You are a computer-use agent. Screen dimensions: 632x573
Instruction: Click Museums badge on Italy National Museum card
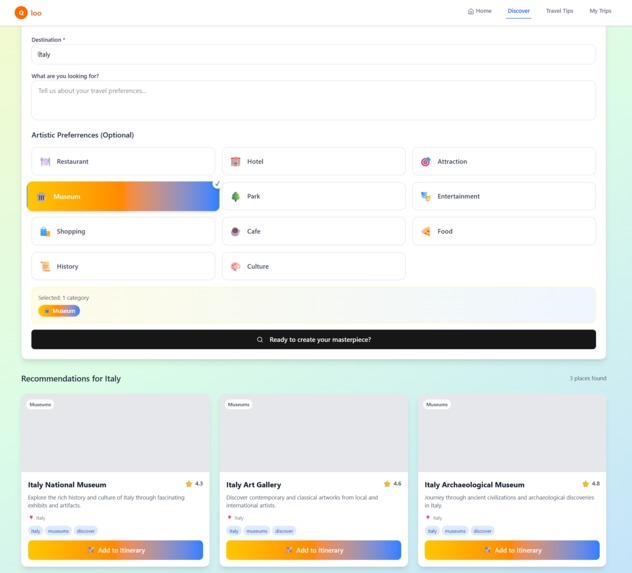point(40,404)
